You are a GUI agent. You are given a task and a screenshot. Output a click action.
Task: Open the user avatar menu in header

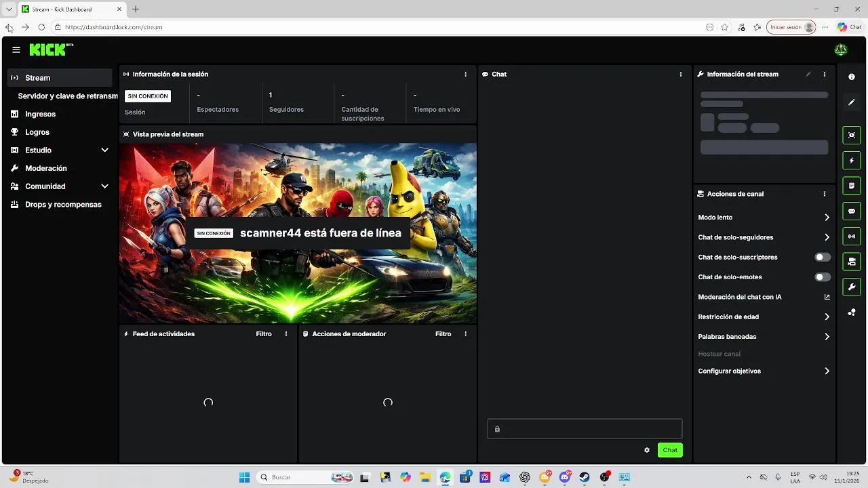click(x=841, y=49)
